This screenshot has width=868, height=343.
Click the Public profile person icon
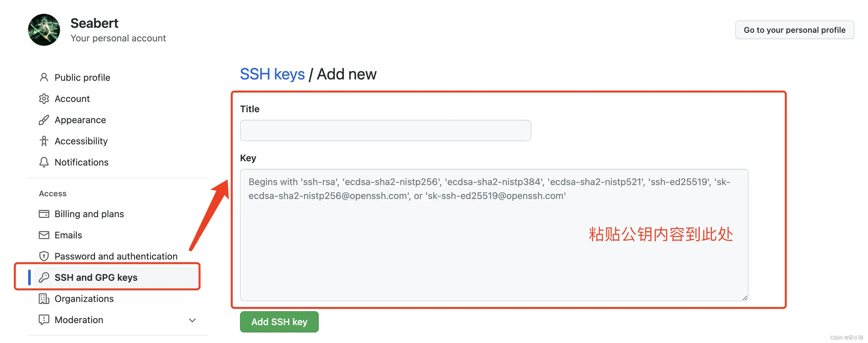pos(44,77)
